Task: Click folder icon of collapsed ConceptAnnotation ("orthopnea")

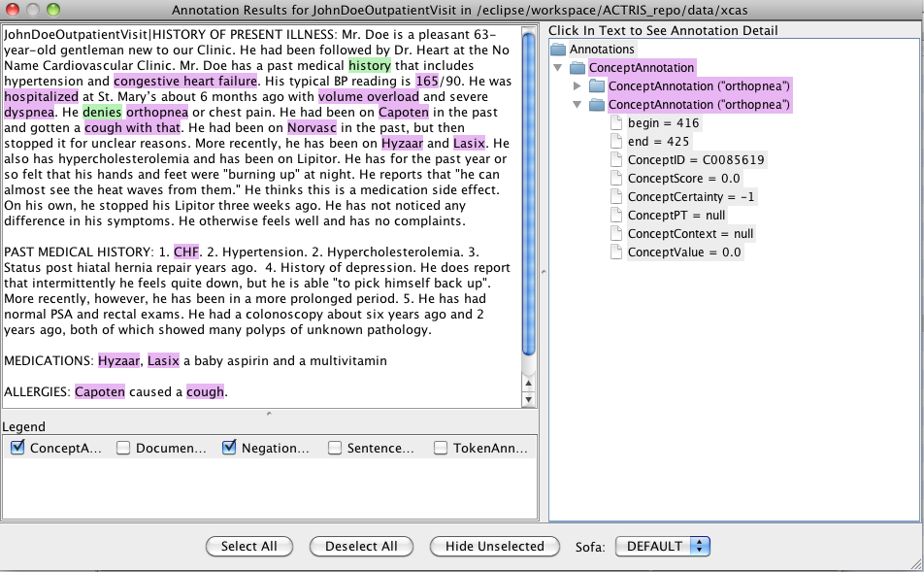Action: click(x=597, y=86)
